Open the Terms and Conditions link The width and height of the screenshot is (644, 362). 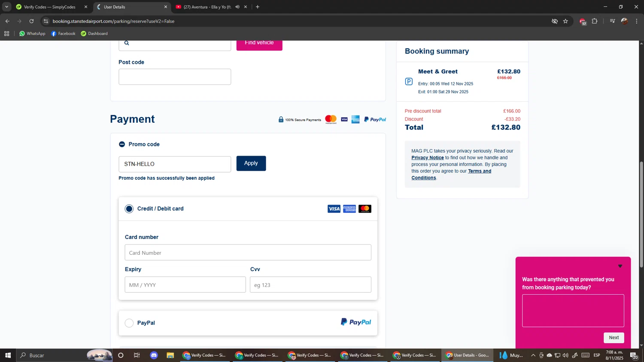coord(451,175)
